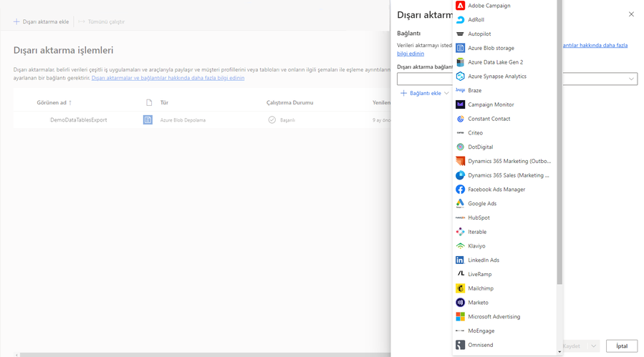644x357 pixels.
Task: Click the DotDigital icon
Action: 460,147
